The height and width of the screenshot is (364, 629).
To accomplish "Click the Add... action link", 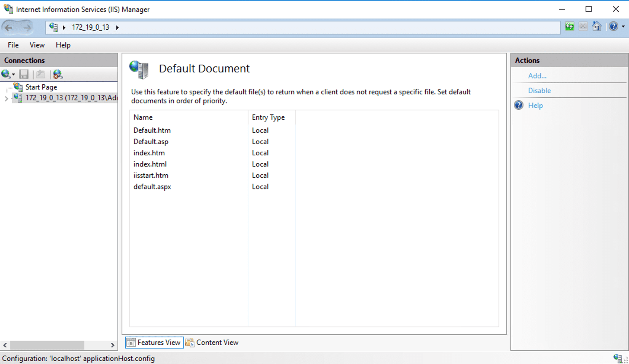I will [x=537, y=76].
